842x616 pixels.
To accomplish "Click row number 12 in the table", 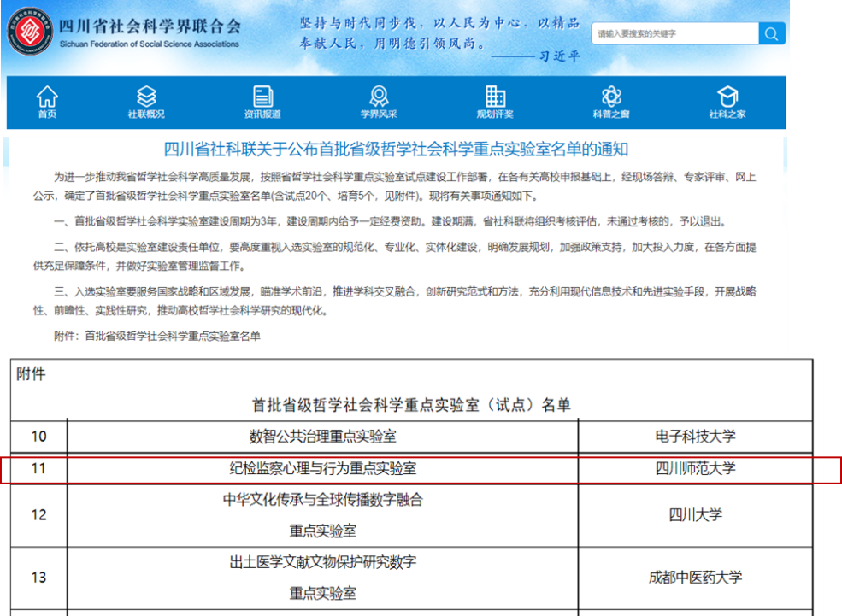I will coord(38,515).
